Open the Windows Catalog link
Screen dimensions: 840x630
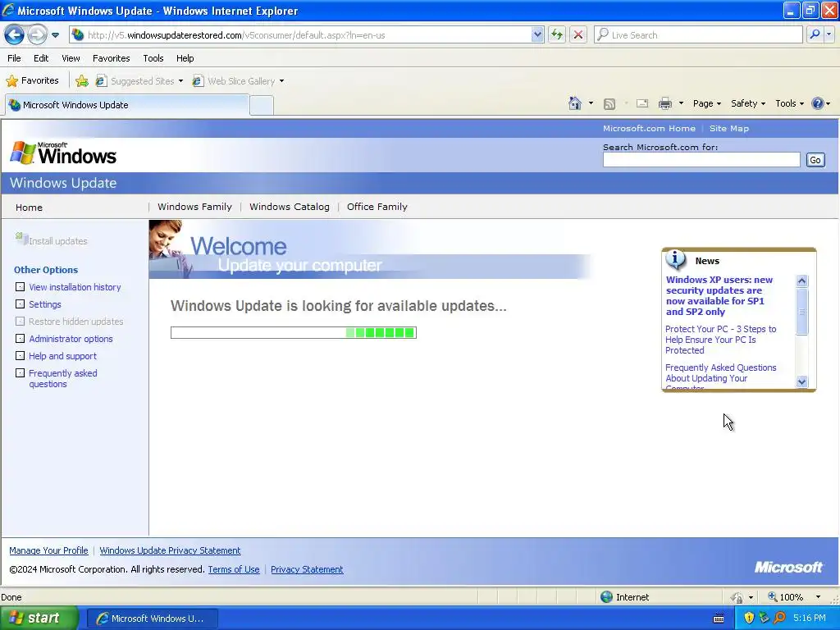(290, 207)
